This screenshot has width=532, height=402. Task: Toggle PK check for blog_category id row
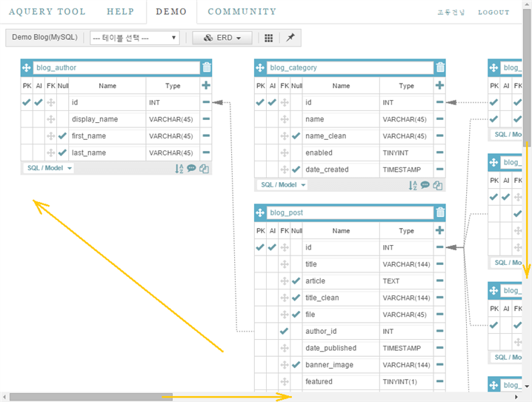260,103
